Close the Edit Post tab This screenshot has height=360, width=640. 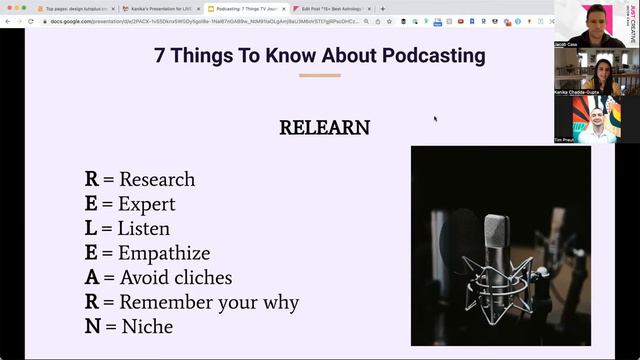[x=369, y=9]
